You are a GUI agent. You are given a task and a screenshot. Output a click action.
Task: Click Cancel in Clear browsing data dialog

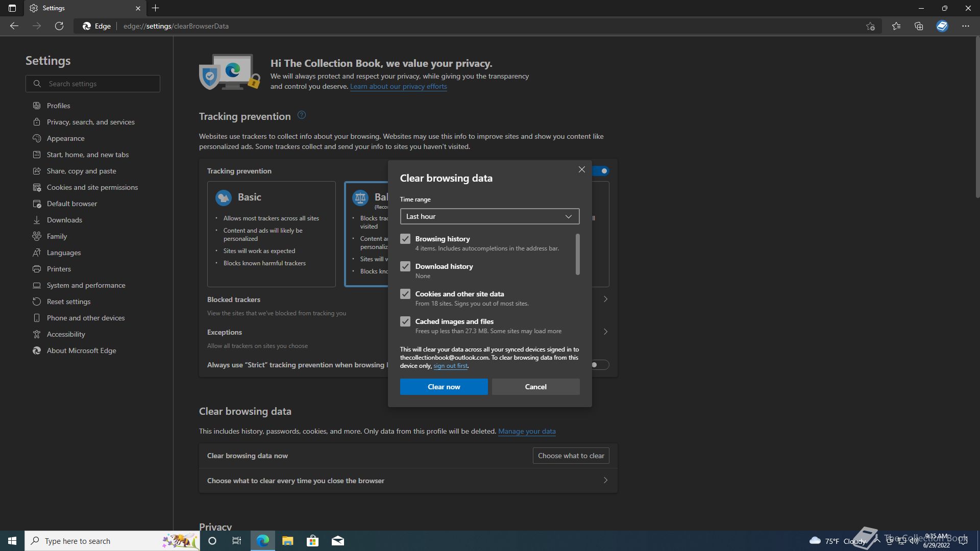[535, 387]
